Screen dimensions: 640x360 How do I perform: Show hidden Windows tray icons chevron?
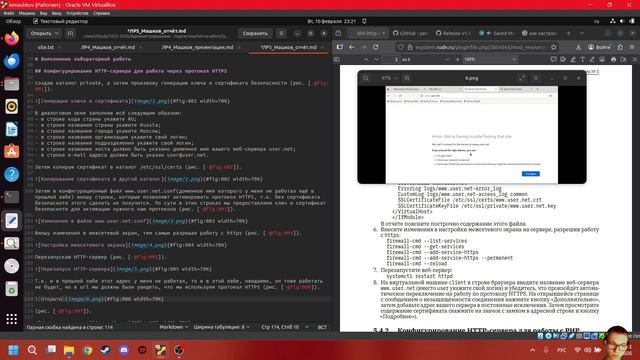[532, 350]
